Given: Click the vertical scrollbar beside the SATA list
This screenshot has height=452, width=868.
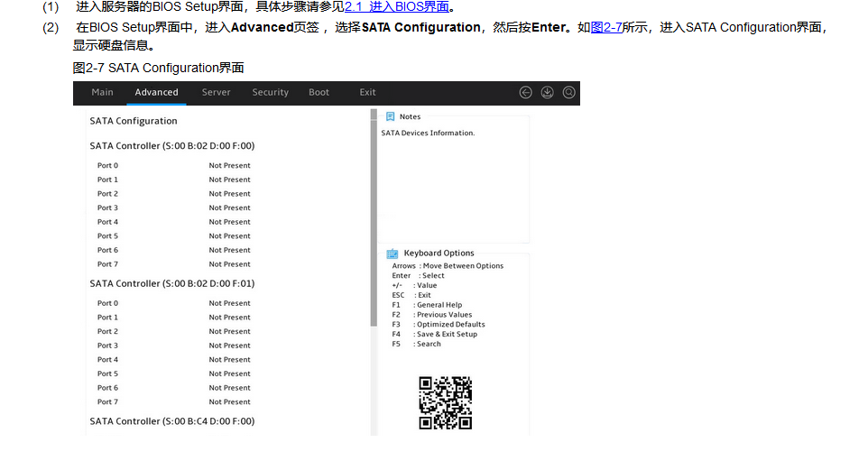Looking at the screenshot, I should pyautogui.click(x=374, y=217).
